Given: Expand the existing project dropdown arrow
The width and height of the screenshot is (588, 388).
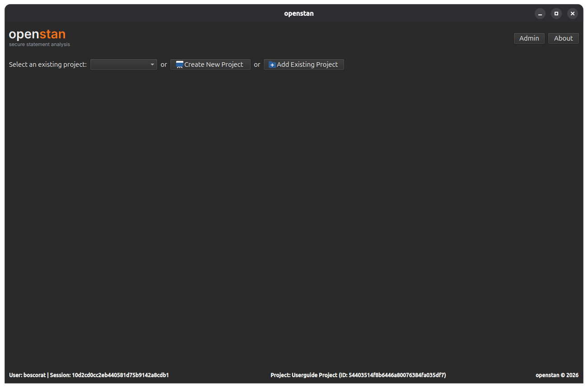Looking at the screenshot, I should point(152,65).
